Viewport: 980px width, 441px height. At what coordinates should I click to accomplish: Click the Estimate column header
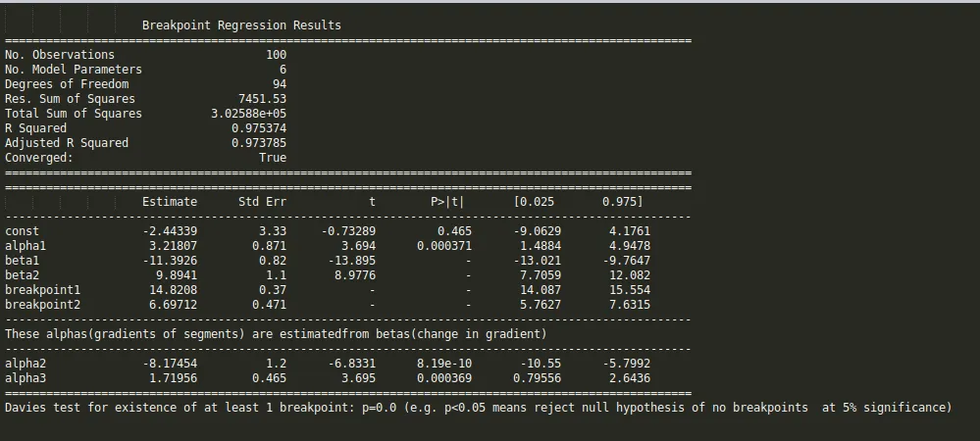click(170, 202)
